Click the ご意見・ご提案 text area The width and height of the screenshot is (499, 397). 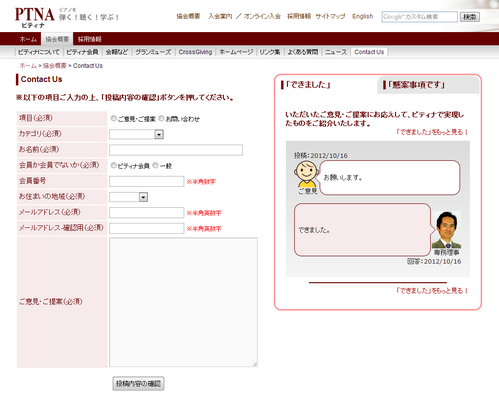click(x=183, y=302)
